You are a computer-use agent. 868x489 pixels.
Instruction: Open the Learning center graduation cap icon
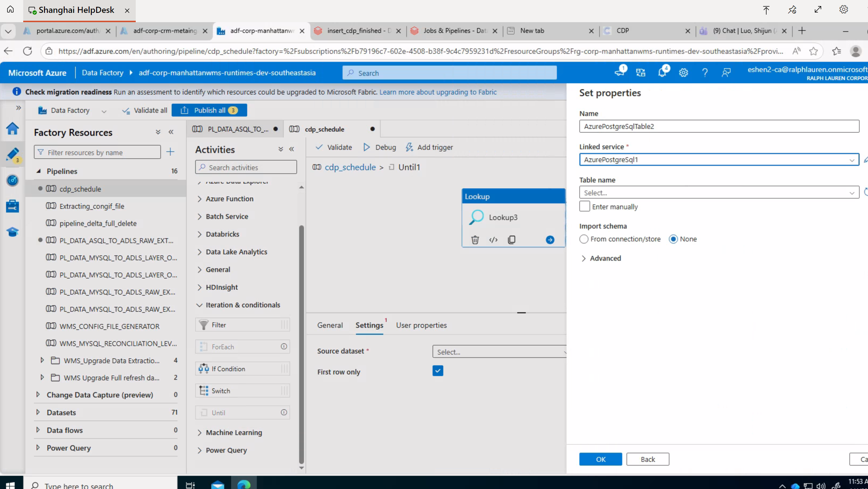[x=13, y=232]
